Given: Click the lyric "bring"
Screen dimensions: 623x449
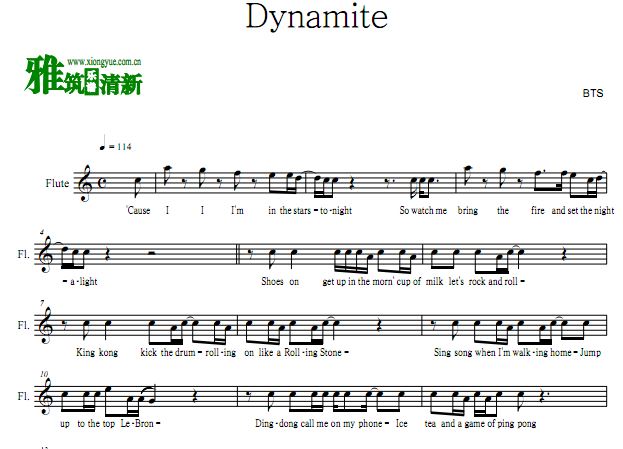Looking at the screenshot, I should coord(468,211).
